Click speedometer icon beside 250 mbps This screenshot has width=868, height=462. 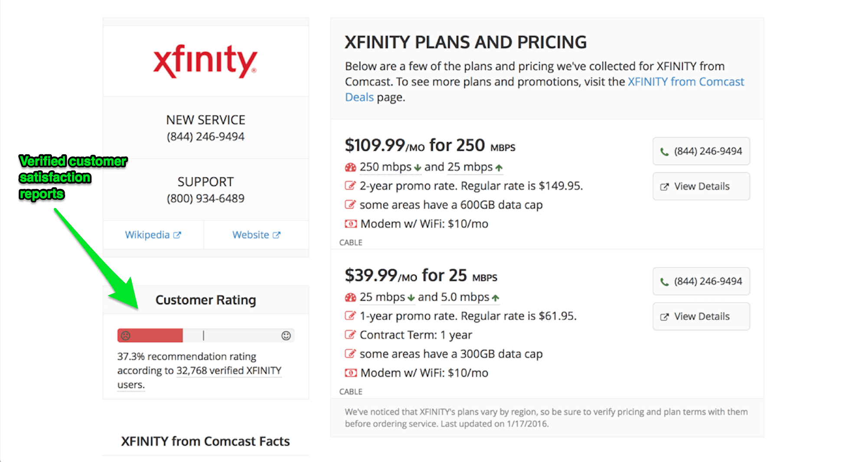point(350,167)
